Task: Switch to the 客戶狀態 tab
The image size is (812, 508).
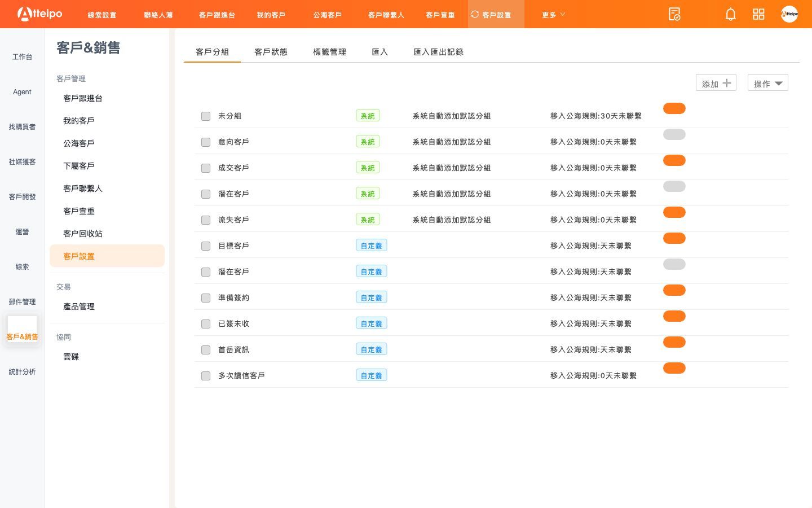Action: coord(271,52)
